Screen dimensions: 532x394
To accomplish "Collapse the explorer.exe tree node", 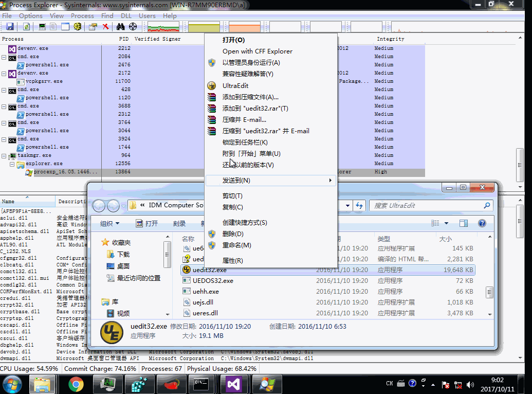I will click(12, 164).
